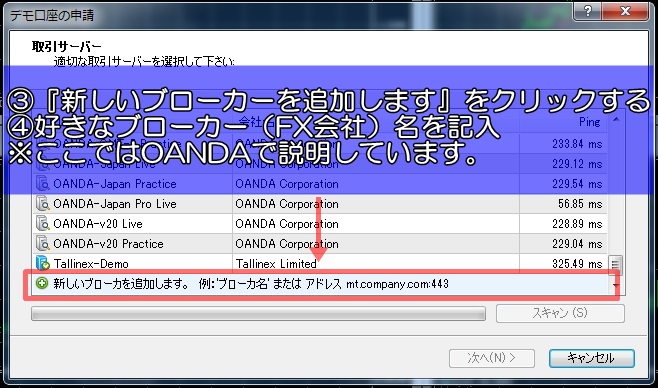
Task: Click the OANDA-Japan Pro Live server icon
Action: tap(43, 203)
